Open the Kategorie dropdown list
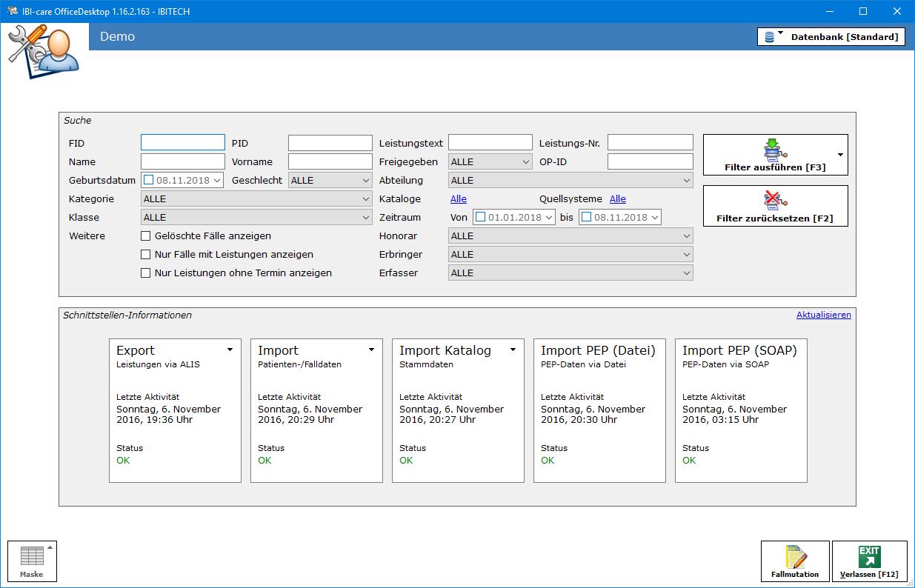 256,198
